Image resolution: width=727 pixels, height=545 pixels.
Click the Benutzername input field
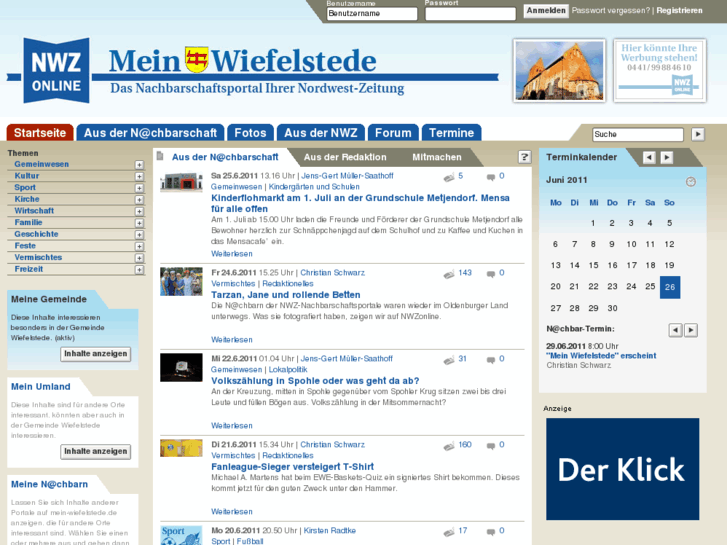coord(372,14)
